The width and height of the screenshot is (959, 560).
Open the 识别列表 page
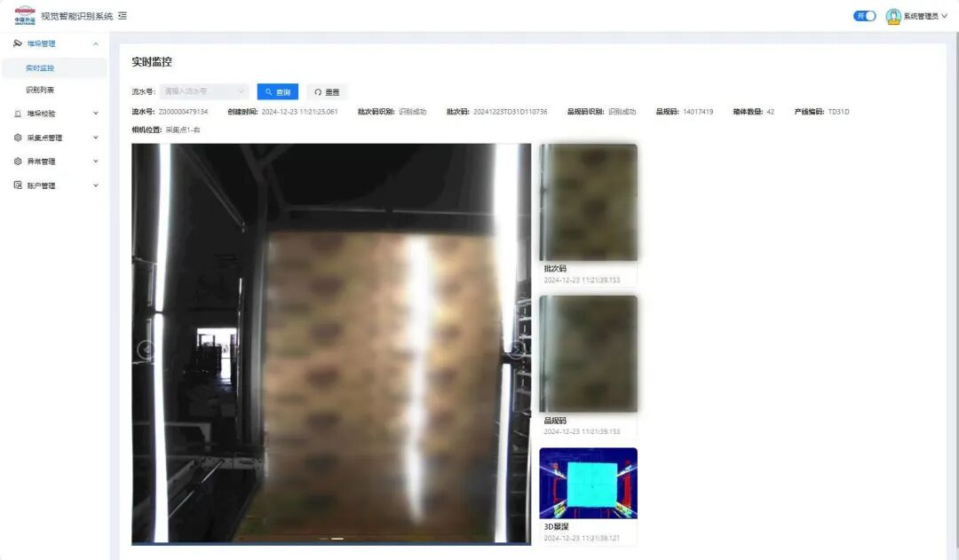[55, 90]
